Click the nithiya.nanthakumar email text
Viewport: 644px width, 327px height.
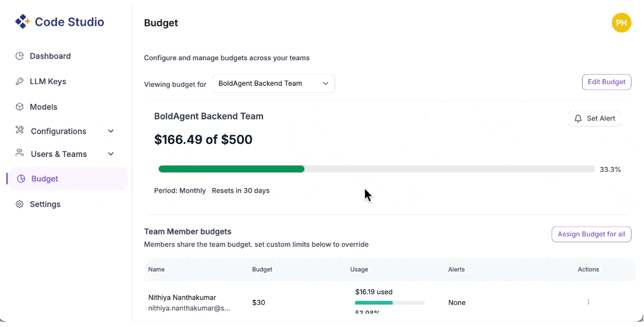click(189, 308)
